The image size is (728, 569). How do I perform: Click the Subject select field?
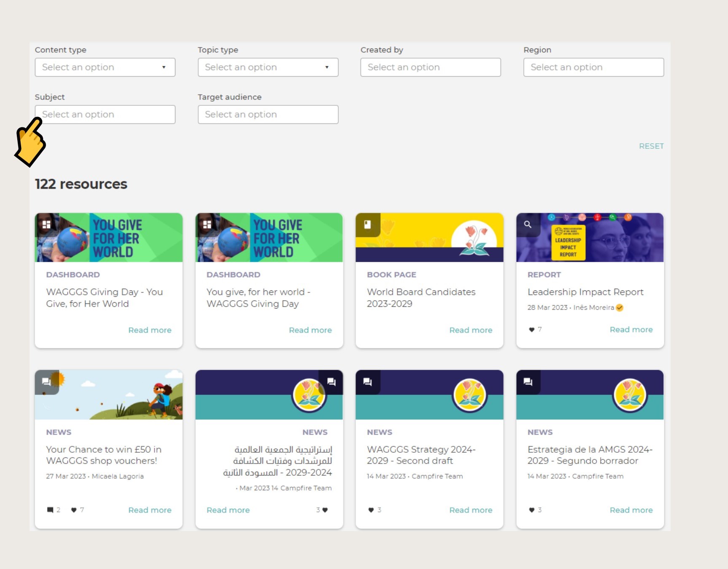pos(105,115)
